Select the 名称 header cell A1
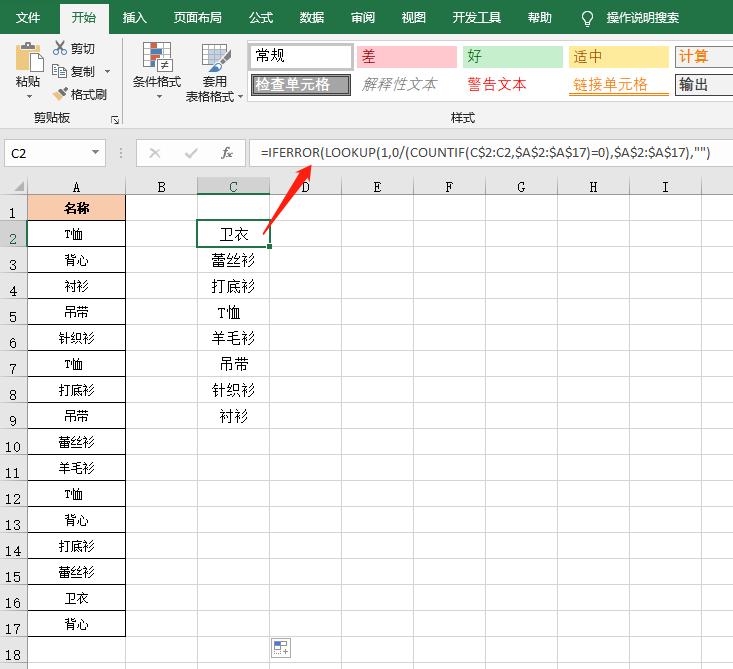This screenshot has height=669, width=733. 77,208
